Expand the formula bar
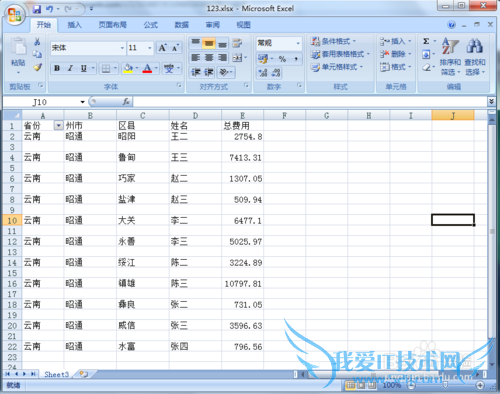500x394 pixels. point(491,101)
